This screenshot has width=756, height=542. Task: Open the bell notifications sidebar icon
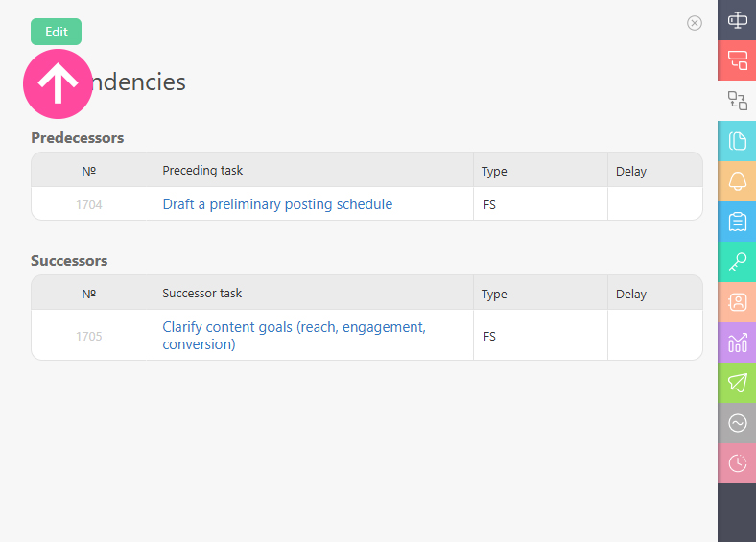click(x=737, y=181)
